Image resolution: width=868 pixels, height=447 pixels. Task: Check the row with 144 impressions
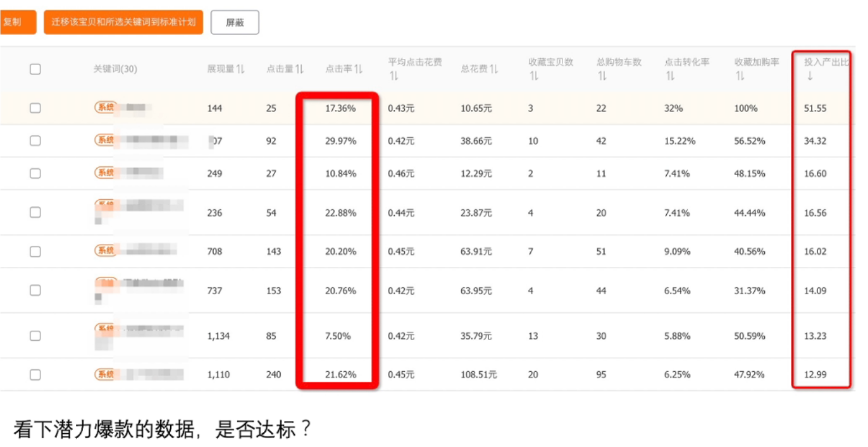tap(35, 108)
